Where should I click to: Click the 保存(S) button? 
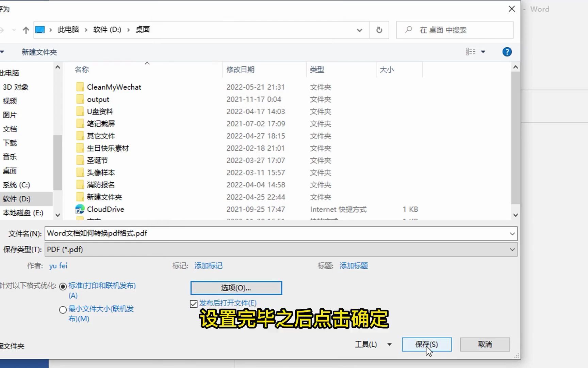pyautogui.click(x=427, y=344)
